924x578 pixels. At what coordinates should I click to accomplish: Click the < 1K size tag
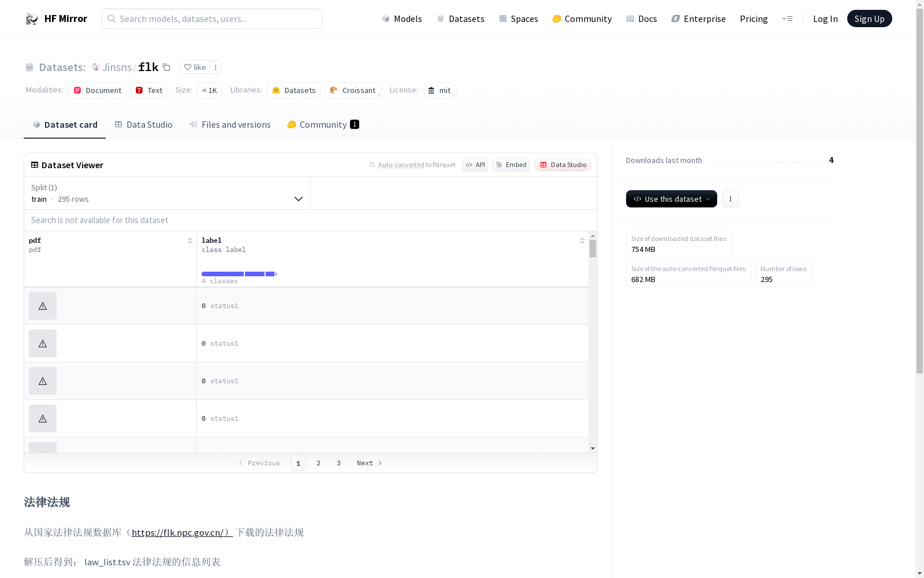pos(210,90)
